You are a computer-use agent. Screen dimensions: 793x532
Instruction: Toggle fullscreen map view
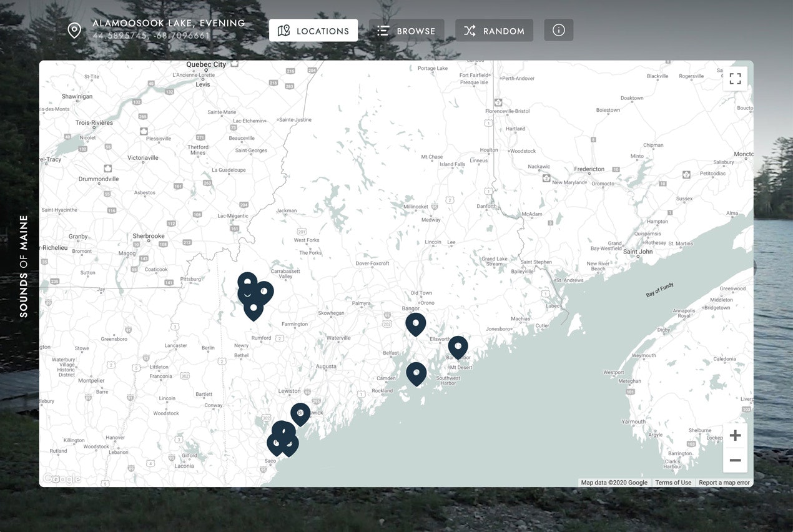click(735, 79)
